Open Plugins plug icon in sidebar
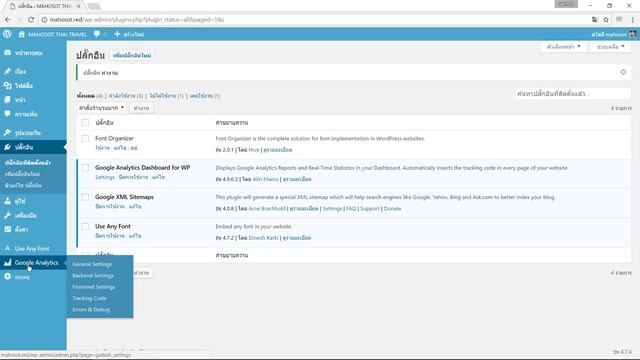The width and height of the screenshot is (640, 360). click(7, 147)
